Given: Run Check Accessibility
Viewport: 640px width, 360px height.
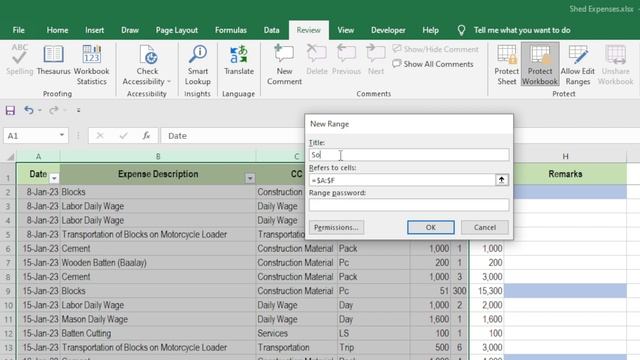Looking at the screenshot, I should tap(147, 64).
